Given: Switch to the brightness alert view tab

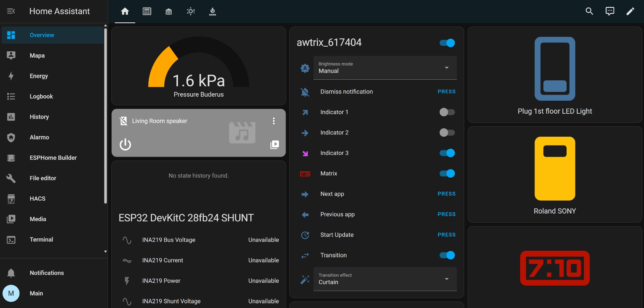Looking at the screenshot, I should click(x=191, y=11).
